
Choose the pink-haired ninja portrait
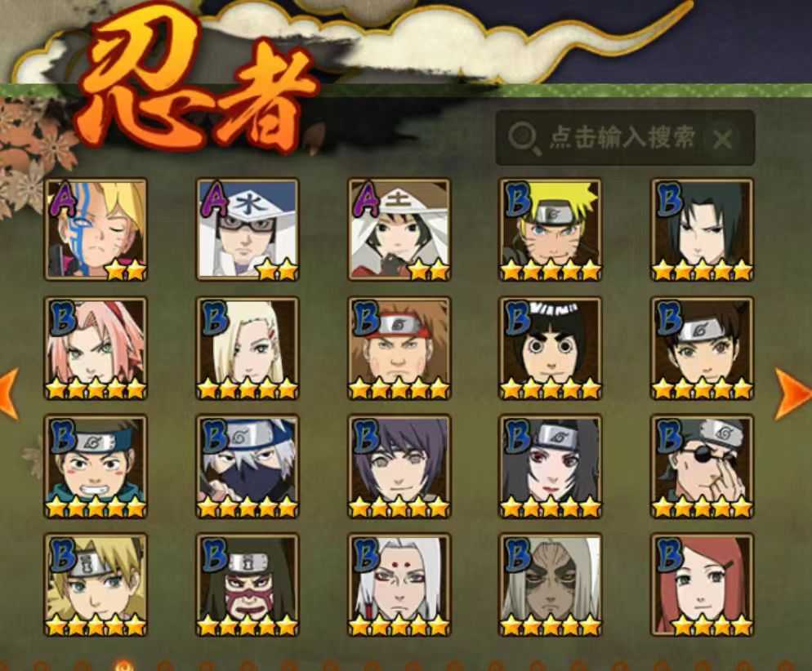[x=96, y=349]
